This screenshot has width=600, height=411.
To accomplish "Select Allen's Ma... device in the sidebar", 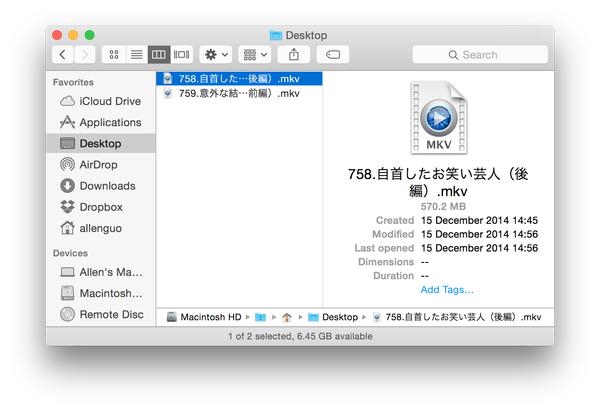I will [x=100, y=272].
